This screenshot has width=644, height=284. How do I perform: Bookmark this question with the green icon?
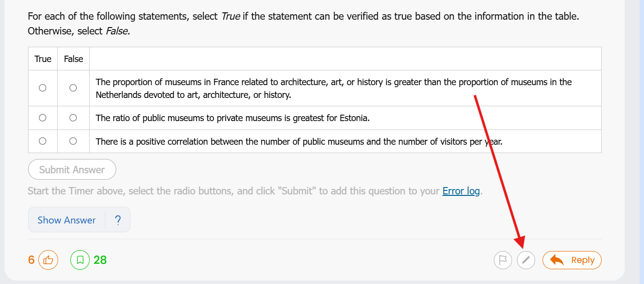click(x=80, y=260)
